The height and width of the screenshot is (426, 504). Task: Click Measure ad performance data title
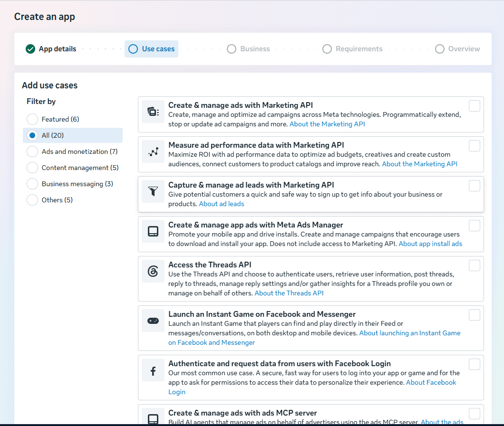click(256, 145)
